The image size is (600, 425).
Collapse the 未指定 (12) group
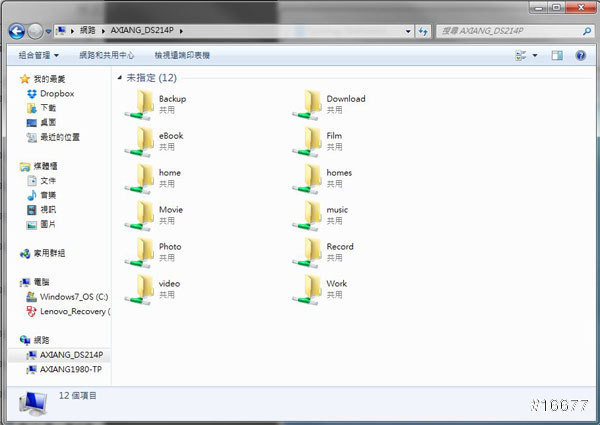pyautogui.click(x=120, y=78)
